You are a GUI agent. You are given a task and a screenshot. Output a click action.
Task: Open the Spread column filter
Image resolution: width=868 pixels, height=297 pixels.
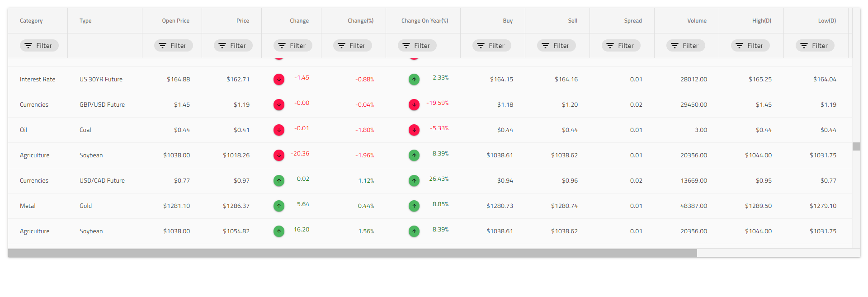pos(621,46)
